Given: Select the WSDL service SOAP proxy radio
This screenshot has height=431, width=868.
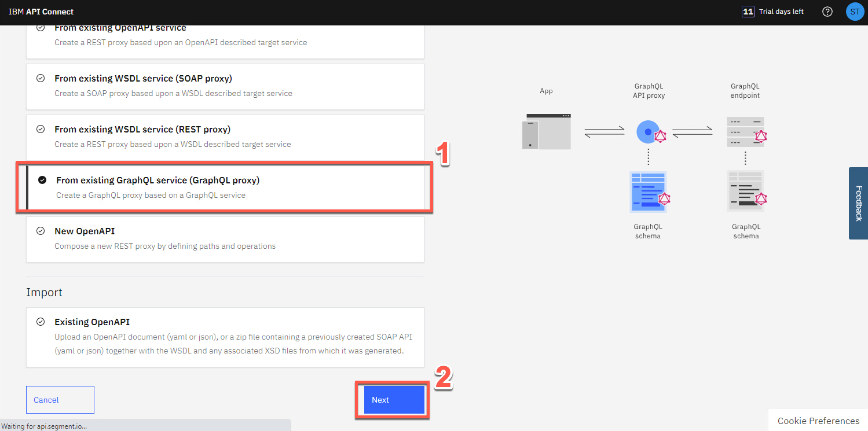Looking at the screenshot, I should (x=41, y=79).
